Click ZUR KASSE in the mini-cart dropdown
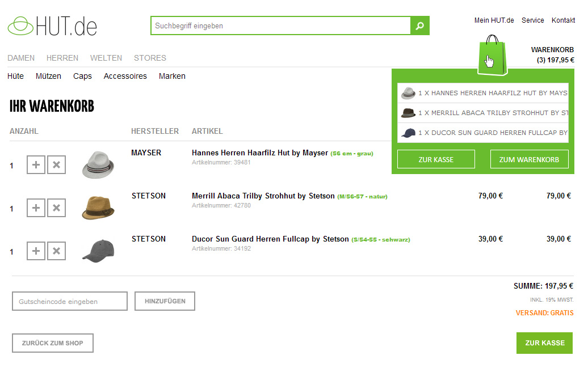This screenshot has width=588, height=368. 436,159
